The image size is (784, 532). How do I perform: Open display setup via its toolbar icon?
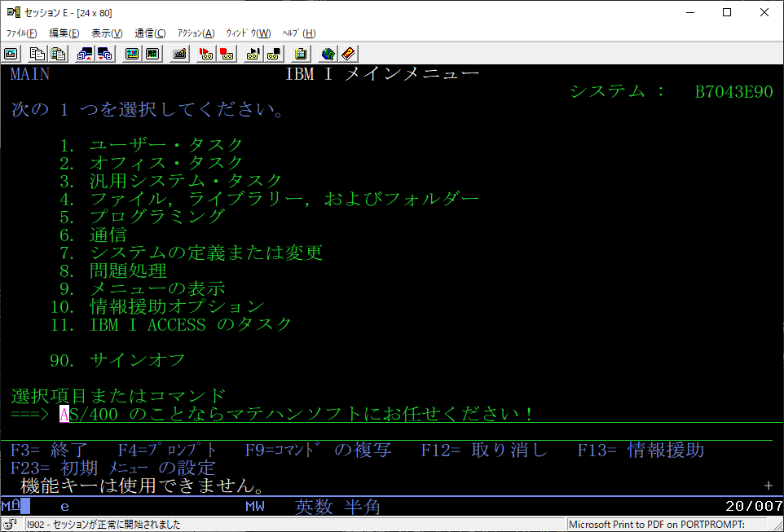tap(131, 54)
